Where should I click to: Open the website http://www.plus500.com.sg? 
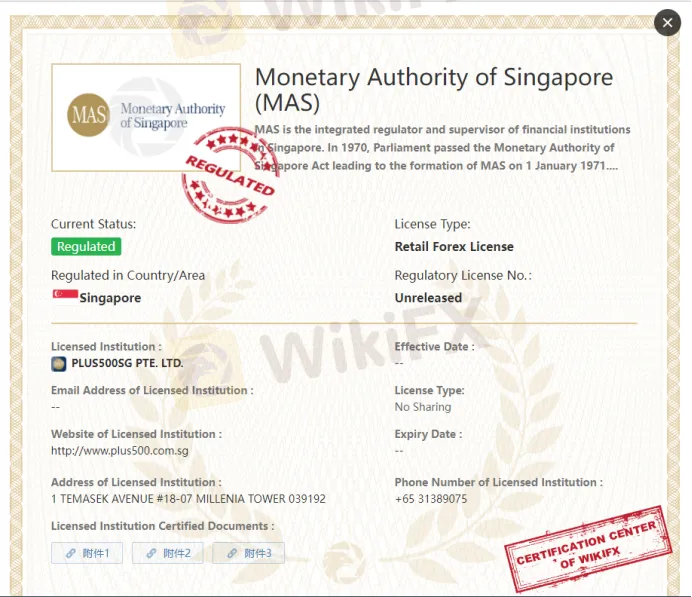coord(120,451)
